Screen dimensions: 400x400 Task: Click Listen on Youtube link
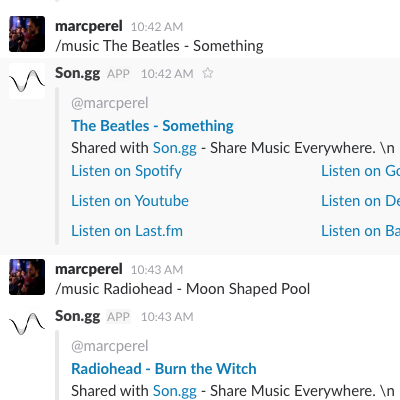tap(130, 201)
